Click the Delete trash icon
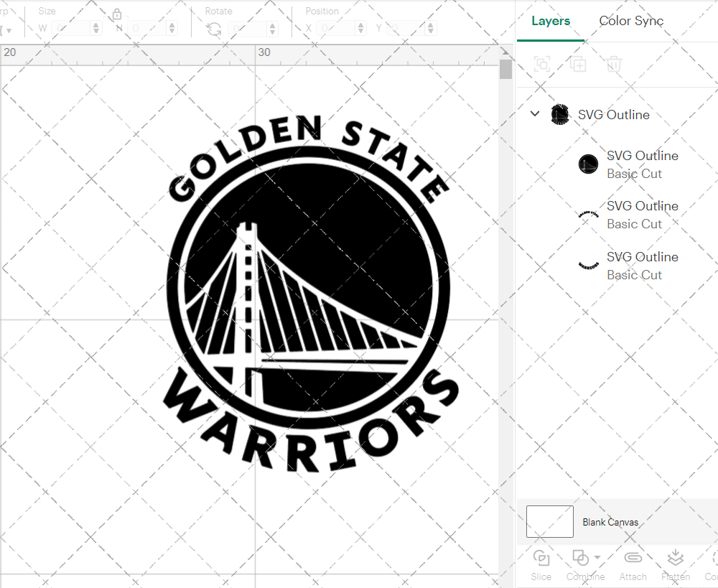Image resolution: width=718 pixels, height=588 pixels. point(613,64)
